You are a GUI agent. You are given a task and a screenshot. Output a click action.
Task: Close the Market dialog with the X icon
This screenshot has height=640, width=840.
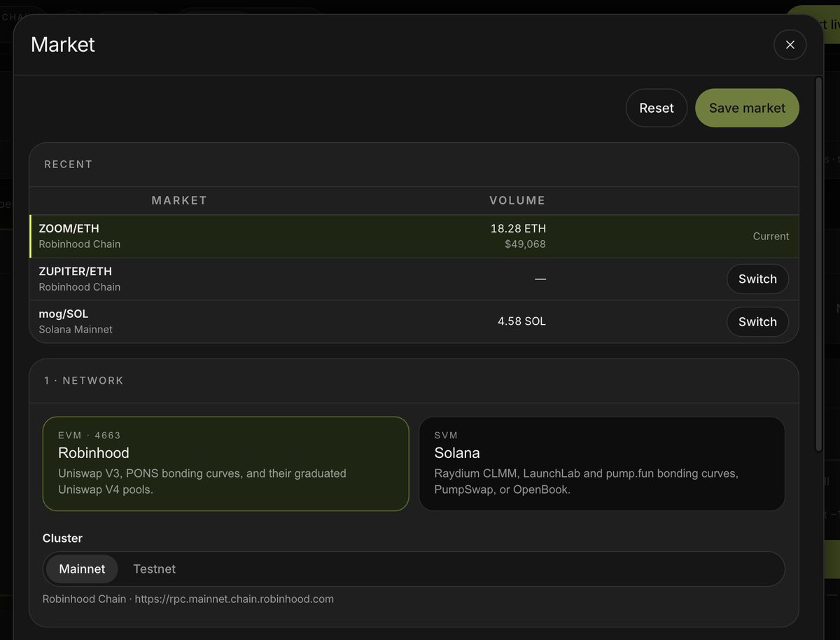[x=790, y=45]
